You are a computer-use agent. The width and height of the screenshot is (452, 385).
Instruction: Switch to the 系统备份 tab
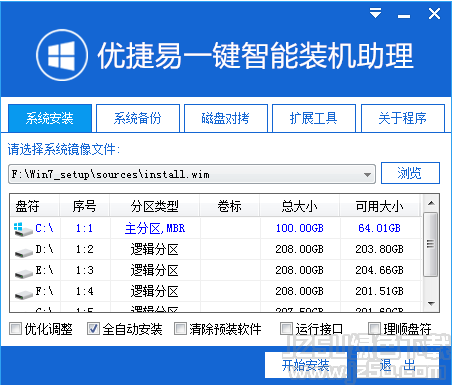point(138,118)
